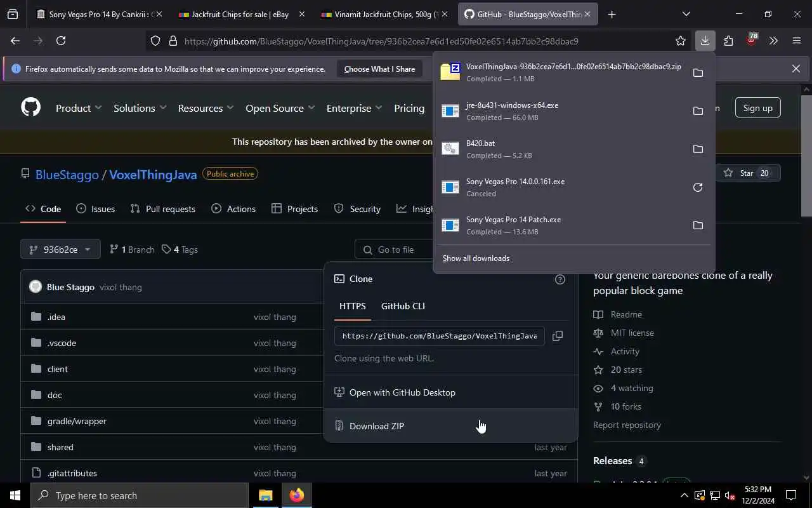Click Show all downloads
The width and height of the screenshot is (812, 508).
pos(476,258)
